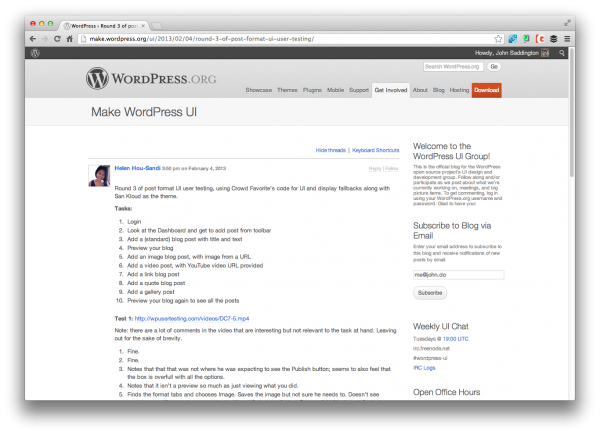The height and width of the screenshot is (435, 600).
Task: Click the browser forward arrow
Action: tap(45, 39)
